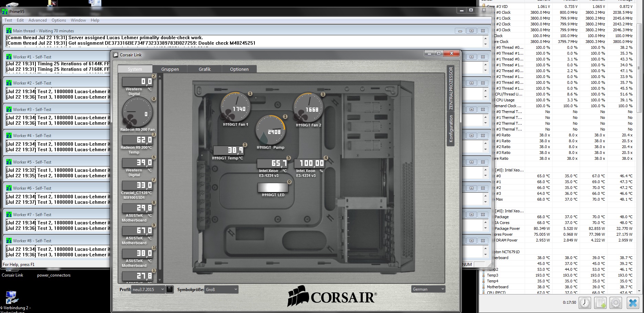
Task: Save the Corsair Link profile via floppy icon
Action: point(170,289)
